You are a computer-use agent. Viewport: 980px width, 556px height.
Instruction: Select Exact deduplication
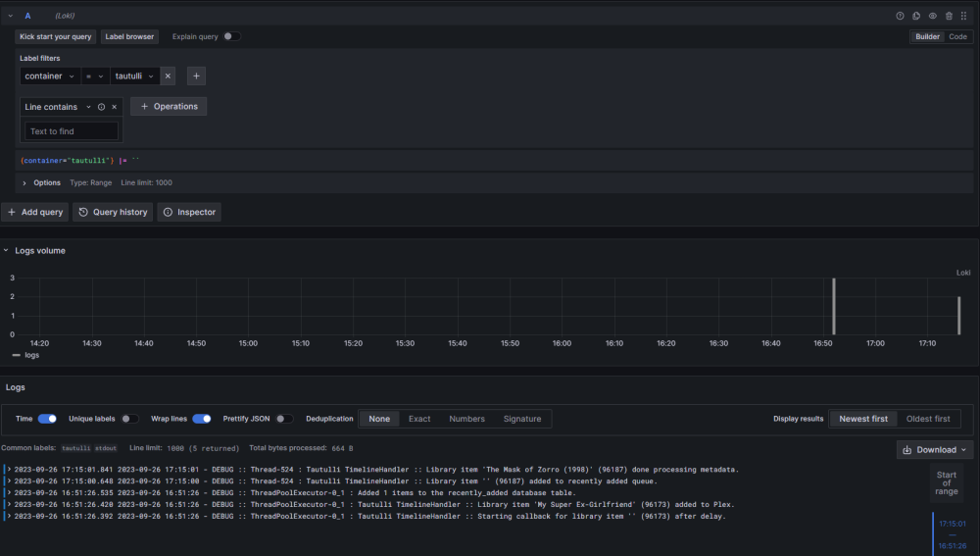(419, 419)
